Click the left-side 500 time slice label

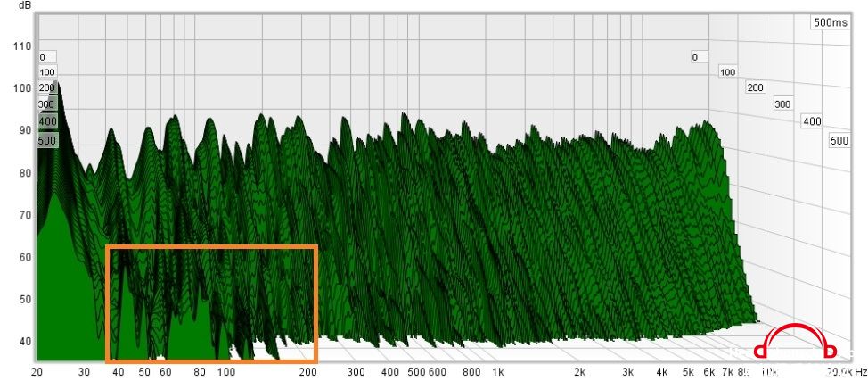pyautogui.click(x=47, y=141)
